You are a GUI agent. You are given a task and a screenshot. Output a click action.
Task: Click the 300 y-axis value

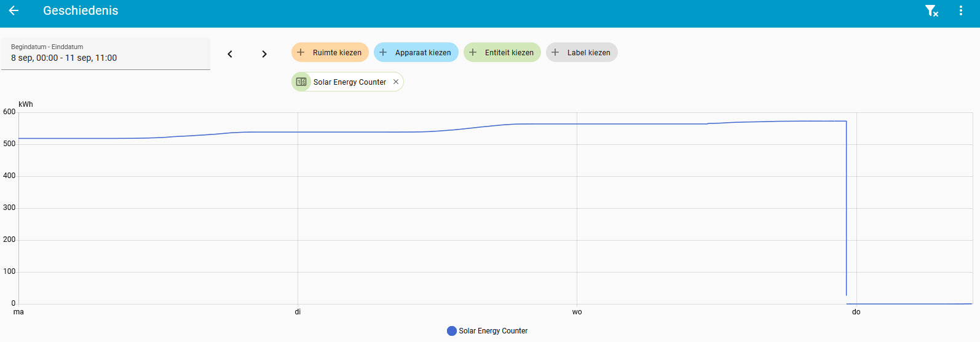pyautogui.click(x=9, y=208)
